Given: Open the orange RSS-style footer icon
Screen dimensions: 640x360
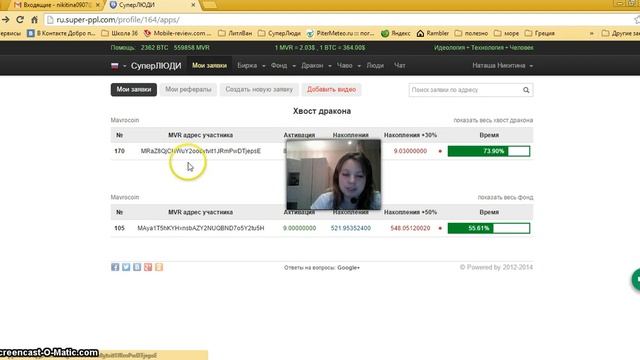Looking at the screenshot, I should pos(159,267).
